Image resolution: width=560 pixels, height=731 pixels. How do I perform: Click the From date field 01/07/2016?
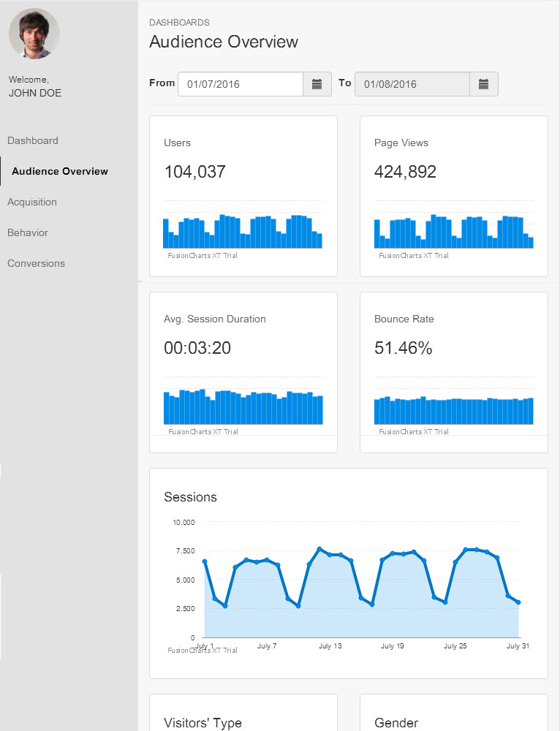(241, 84)
